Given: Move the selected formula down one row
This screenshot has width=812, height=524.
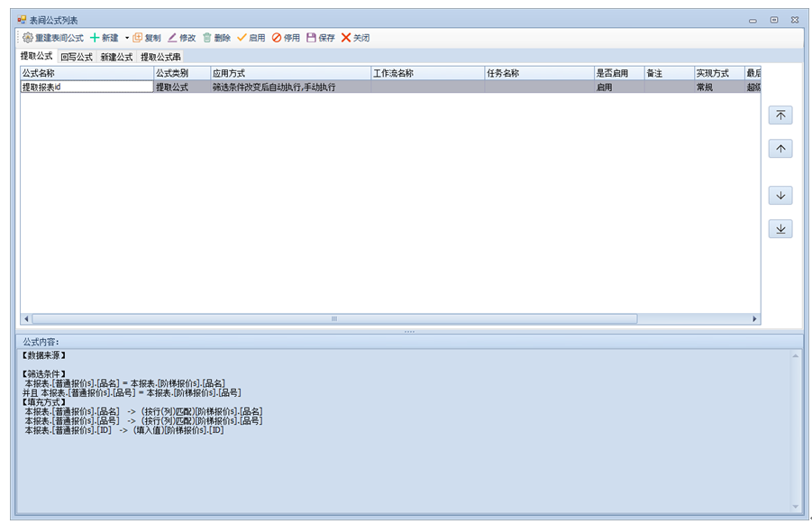Looking at the screenshot, I should pos(780,195).
